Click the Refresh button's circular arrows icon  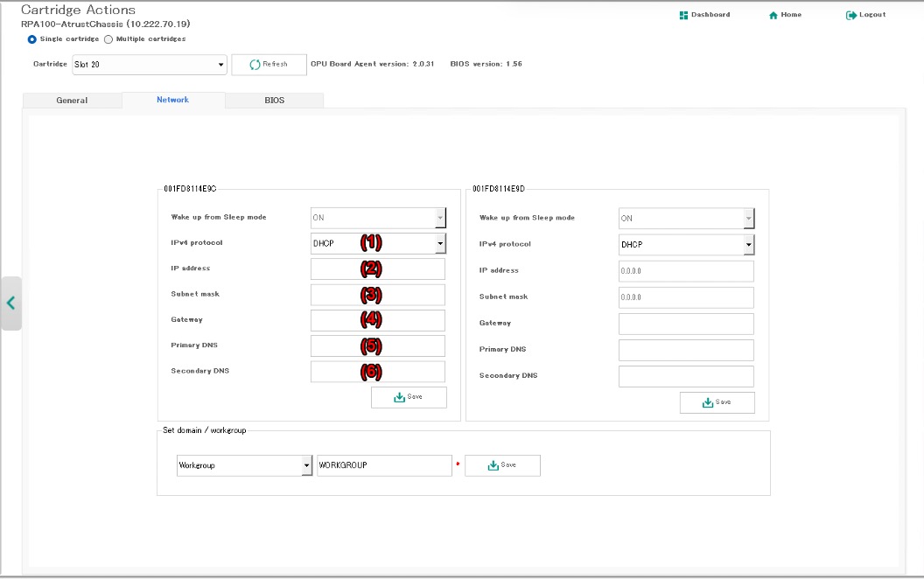point(255,65)
